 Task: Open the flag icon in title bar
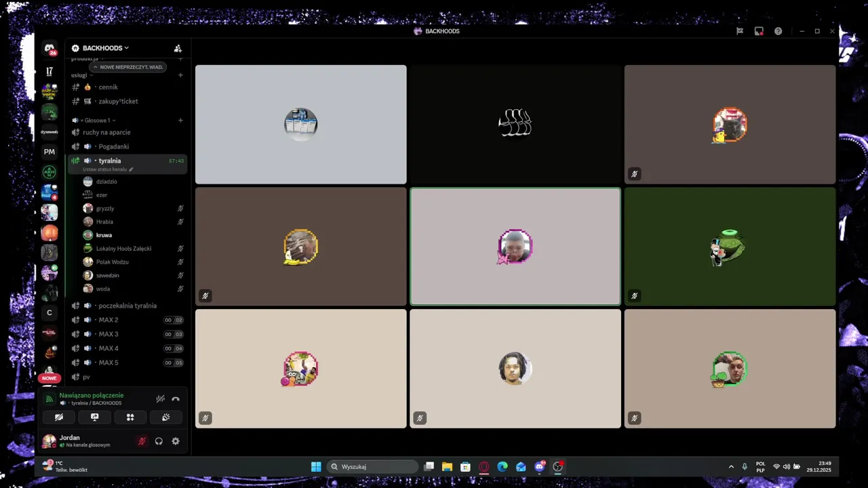point(740,31)
